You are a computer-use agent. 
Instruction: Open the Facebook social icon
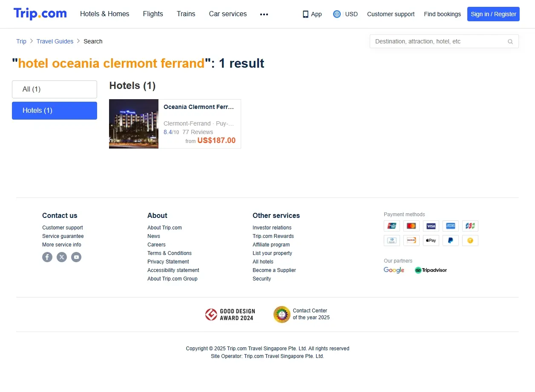tap(47, 257)
